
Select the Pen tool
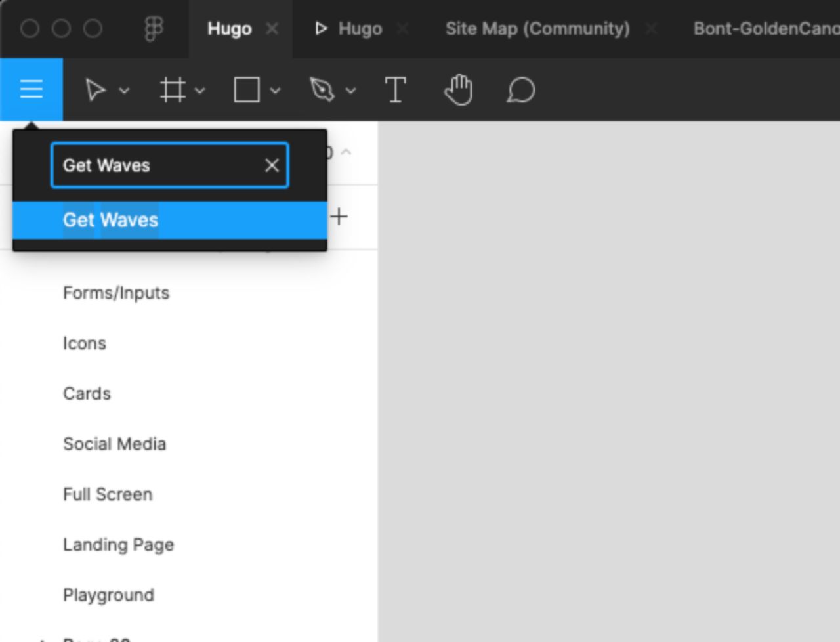[x=322, y=90]
